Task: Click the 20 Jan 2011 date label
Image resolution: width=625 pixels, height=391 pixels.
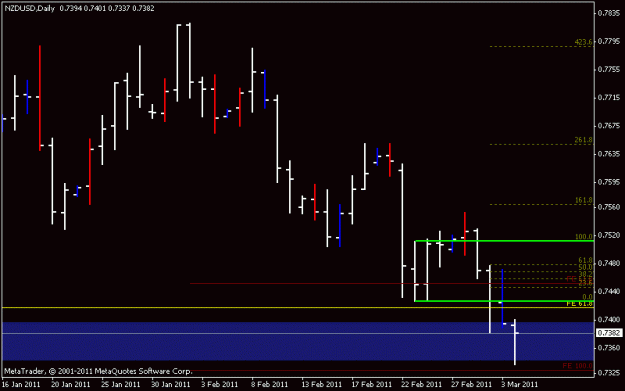Action: (x=71, y=385)
